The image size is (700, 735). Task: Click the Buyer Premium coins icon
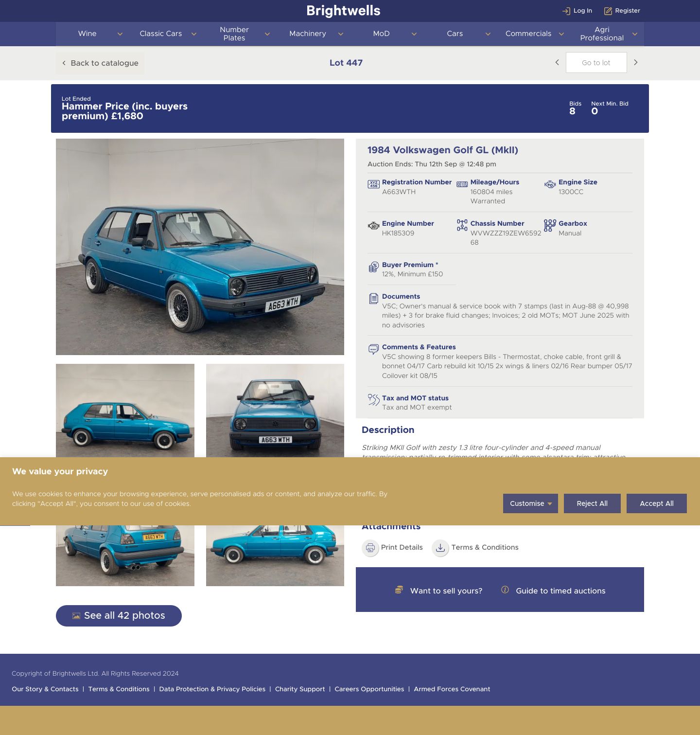(x=373, y=267)
